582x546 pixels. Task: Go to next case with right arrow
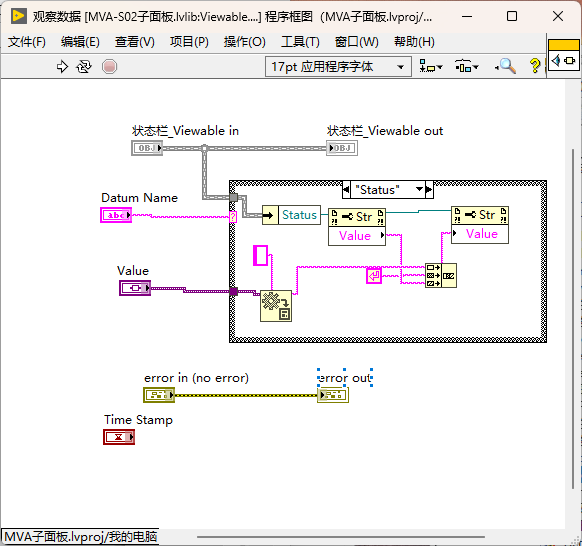point(429,190)
